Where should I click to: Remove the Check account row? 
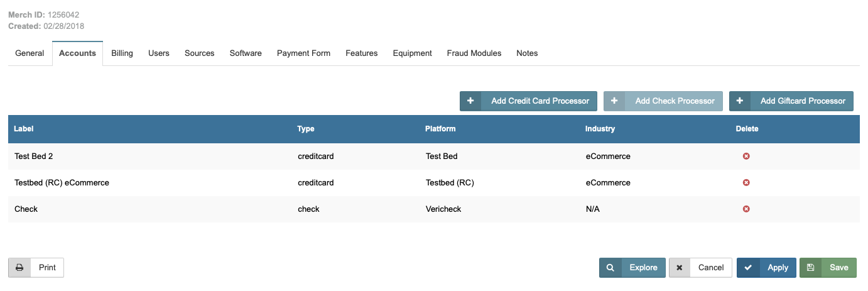[x=746, y=209]
